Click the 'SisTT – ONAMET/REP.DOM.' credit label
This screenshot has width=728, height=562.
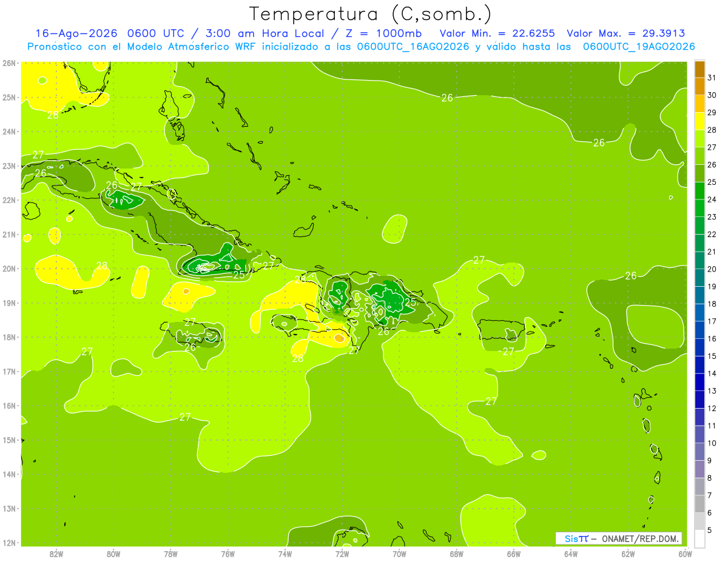pyautogui.click(x=619, y=538)
